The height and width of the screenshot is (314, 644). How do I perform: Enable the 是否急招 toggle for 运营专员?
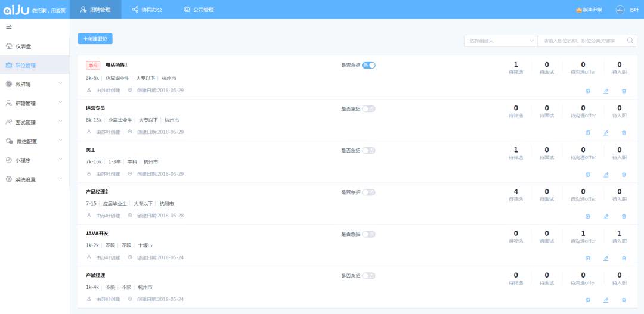pyautogui.click(x=369, y=108)
